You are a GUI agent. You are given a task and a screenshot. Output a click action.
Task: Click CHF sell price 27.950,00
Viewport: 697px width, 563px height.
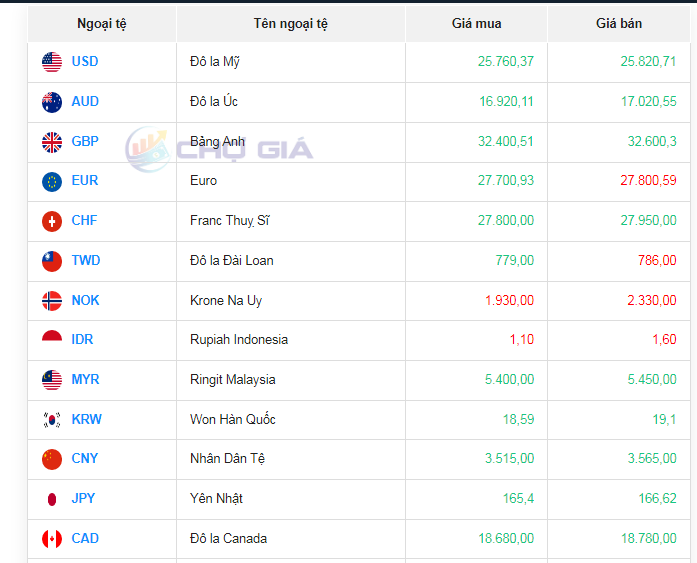click(649, 220)
